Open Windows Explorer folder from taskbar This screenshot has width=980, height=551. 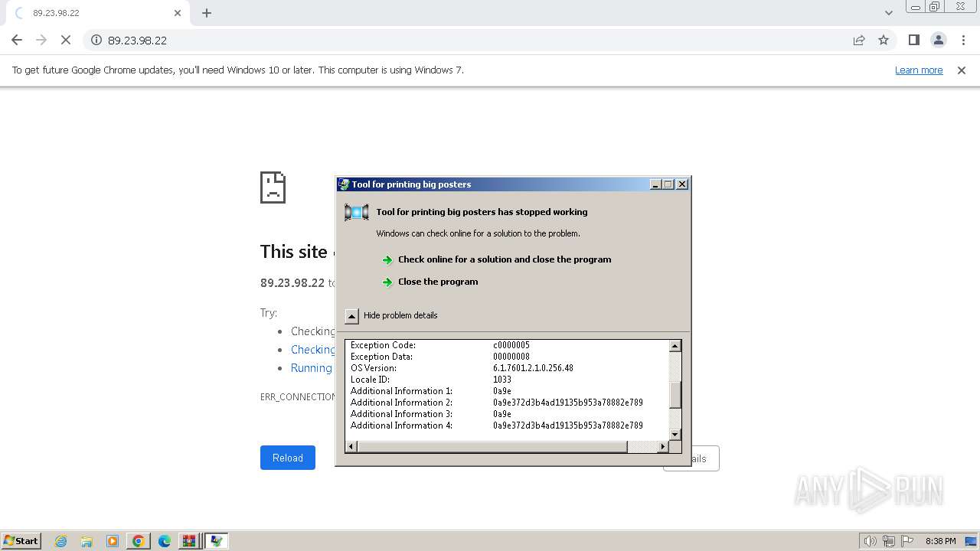pos(87,541)
